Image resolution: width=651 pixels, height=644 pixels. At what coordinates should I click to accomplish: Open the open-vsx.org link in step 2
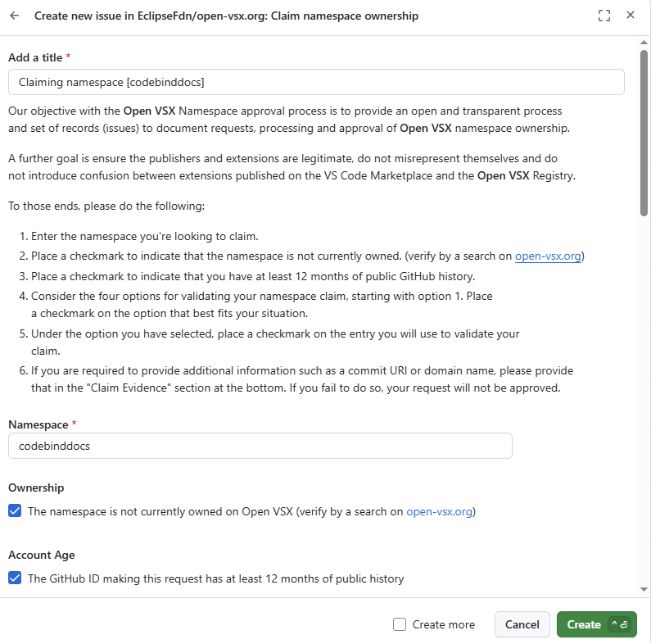(x=548, y=256)
